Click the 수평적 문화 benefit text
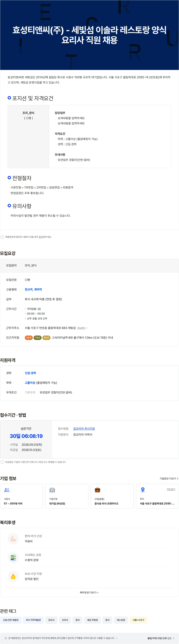179x644 pixels. (x=32, y=560)
